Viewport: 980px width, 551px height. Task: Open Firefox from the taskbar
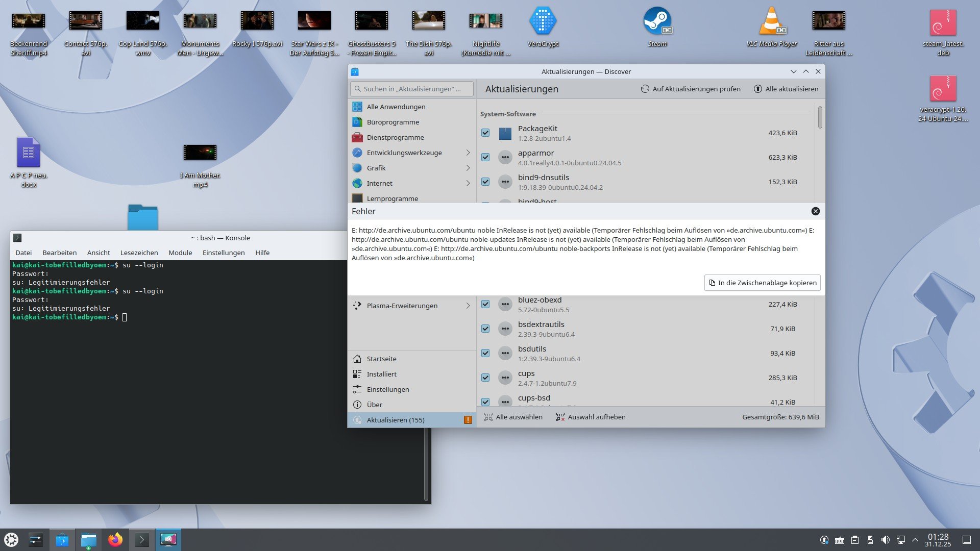(115, 539)
